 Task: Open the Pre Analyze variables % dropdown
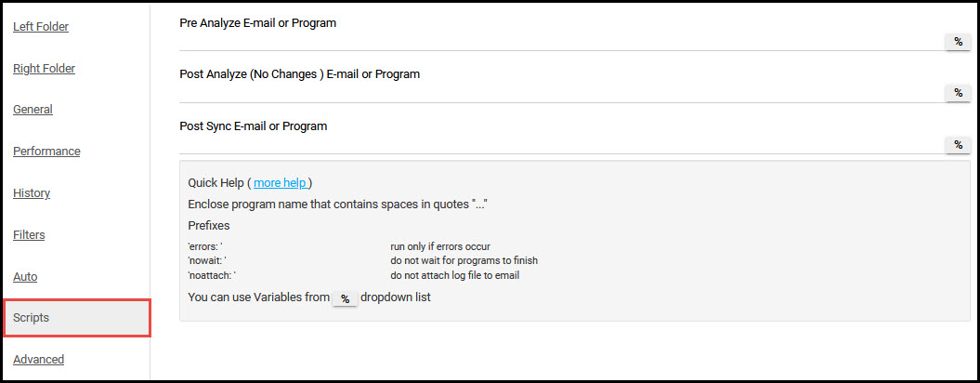coord(958,42)
